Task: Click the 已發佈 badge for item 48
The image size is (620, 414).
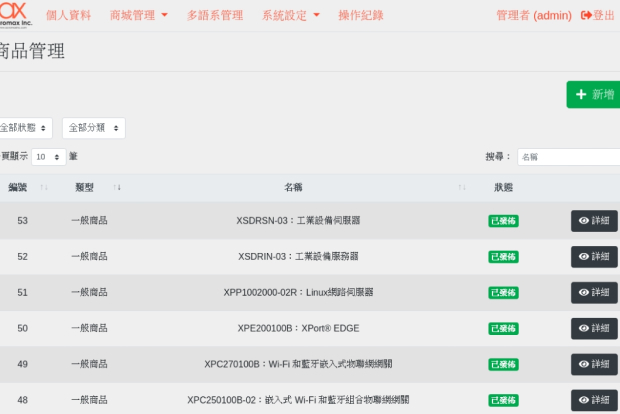Action: tap(503, 400)
